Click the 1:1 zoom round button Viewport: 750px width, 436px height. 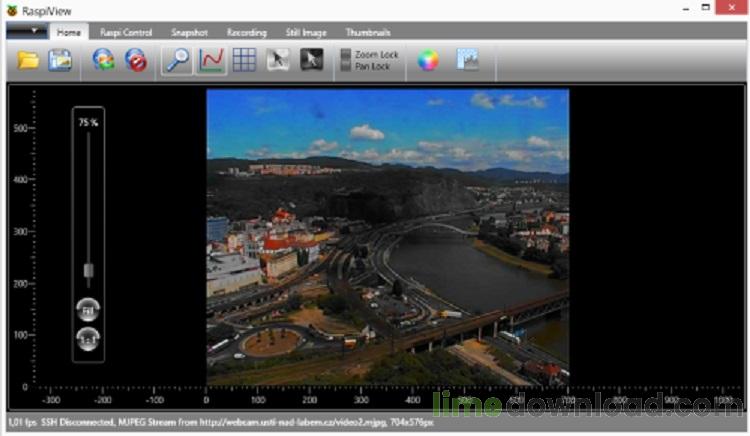click(88, 338)
